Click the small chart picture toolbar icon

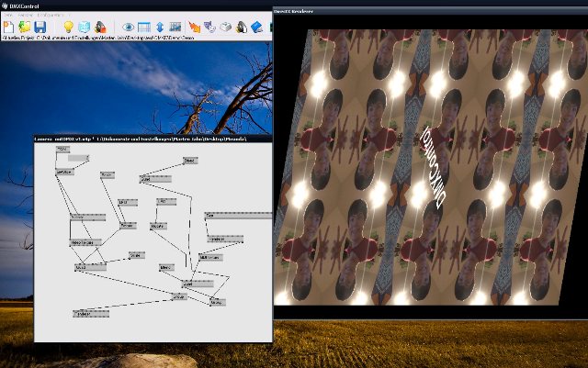pos(175,28)
